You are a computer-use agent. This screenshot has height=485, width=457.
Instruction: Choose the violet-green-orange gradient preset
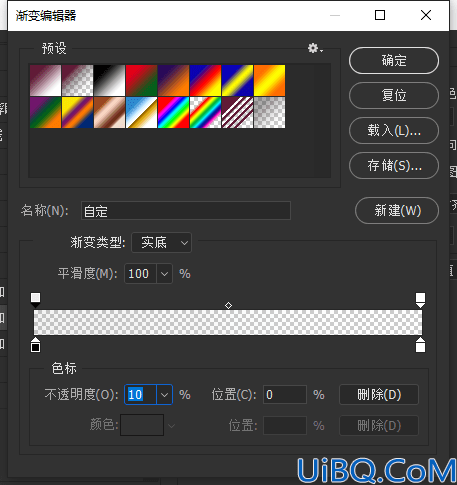[45, 112]
